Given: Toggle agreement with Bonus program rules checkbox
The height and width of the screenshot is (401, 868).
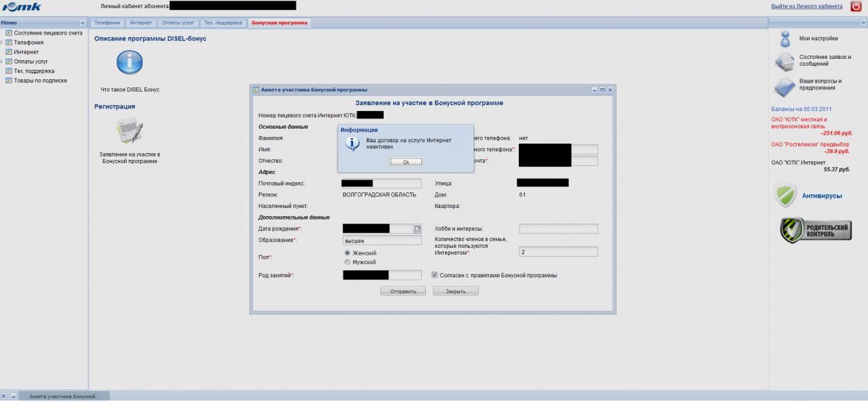Looking at the screenshot, I should click(435, 275).
